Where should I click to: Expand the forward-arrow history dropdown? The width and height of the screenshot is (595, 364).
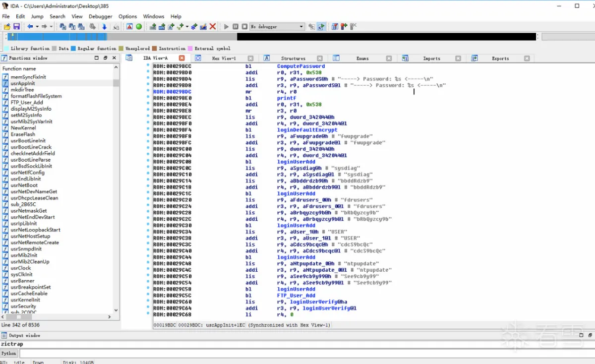click(x=51, y=27)
